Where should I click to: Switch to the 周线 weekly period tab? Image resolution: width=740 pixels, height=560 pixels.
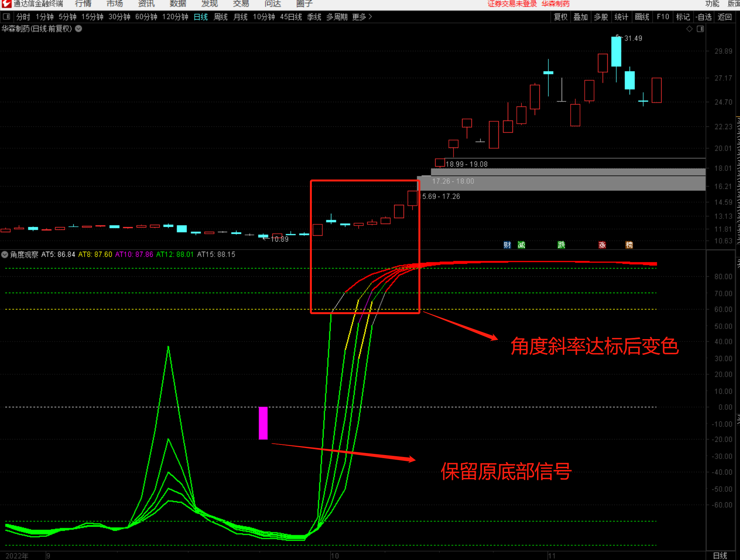tap(221, 17)
